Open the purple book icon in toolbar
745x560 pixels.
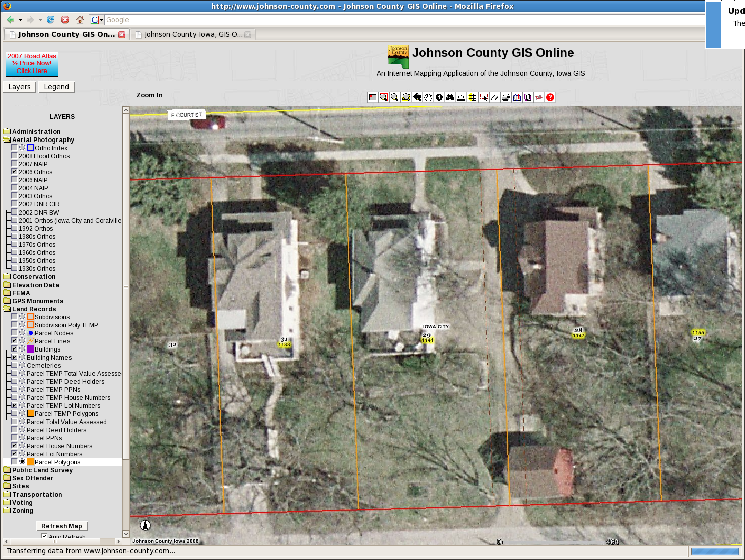pos(528,97)
